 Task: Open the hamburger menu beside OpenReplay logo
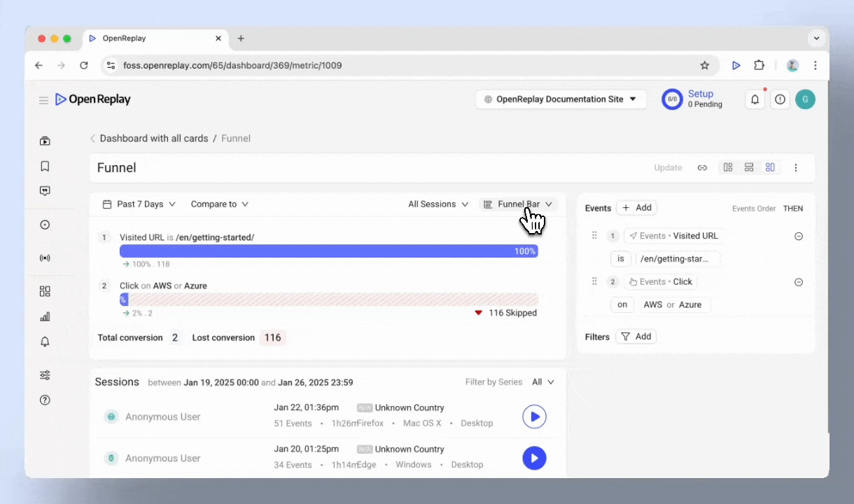[43, 100]
